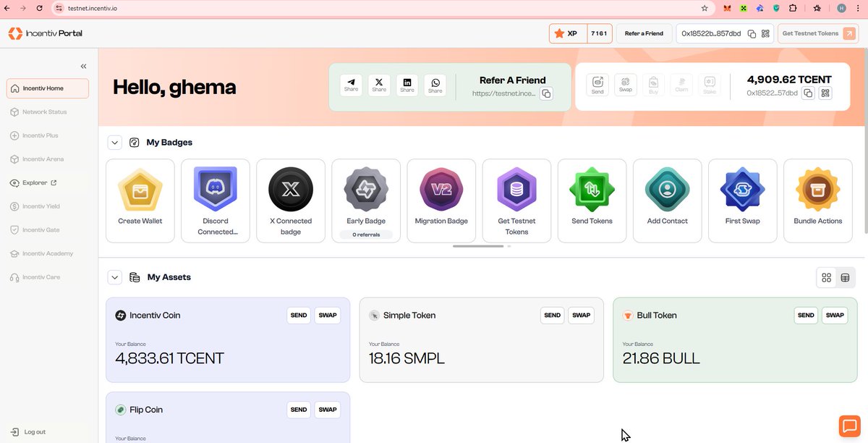Send Incentiv Coin
868x443 pixels.
pos(299,315)
